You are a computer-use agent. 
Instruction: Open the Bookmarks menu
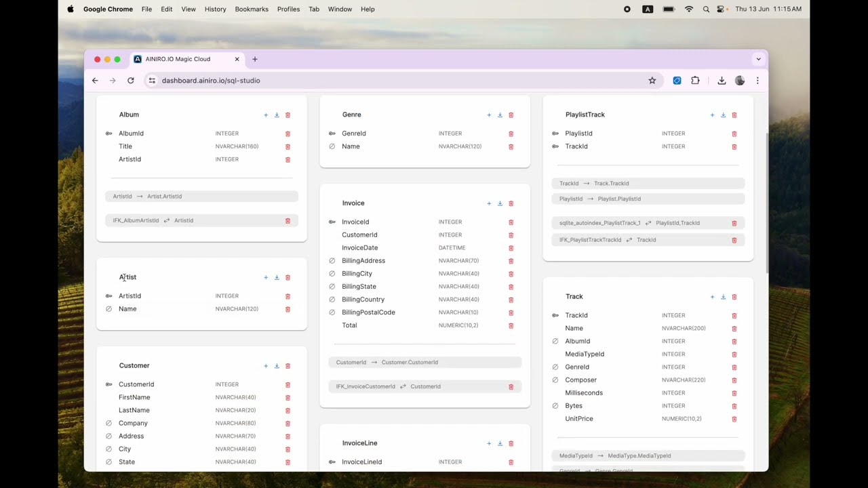tap(252, 9)
